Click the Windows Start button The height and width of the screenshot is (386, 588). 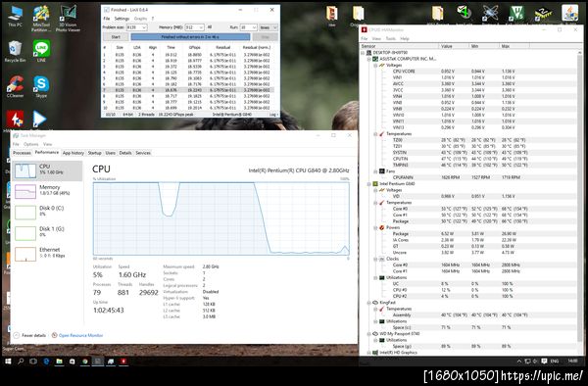point(8,362)
